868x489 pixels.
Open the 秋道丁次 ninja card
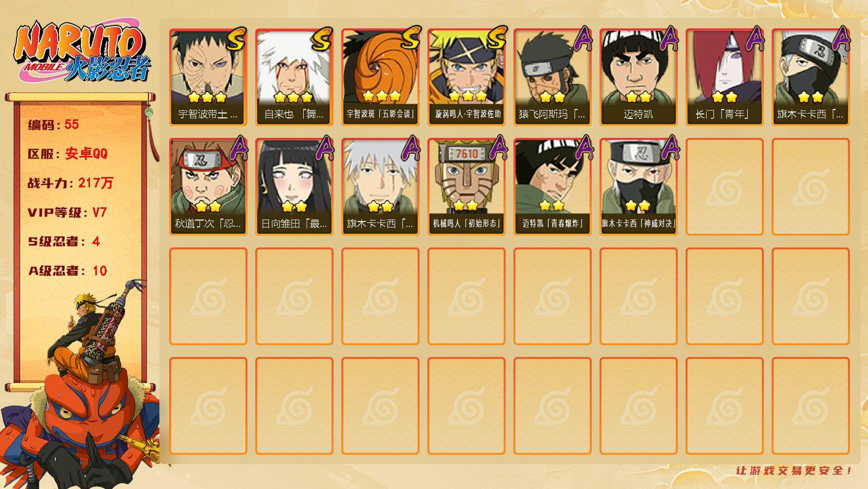(208, 187)
